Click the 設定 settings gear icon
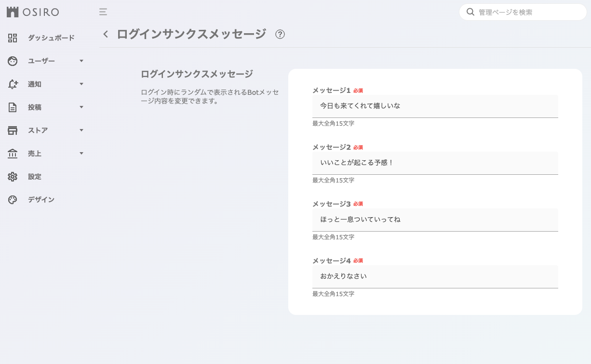This screenshot has width=591, height=364. (x=13, y=177)
